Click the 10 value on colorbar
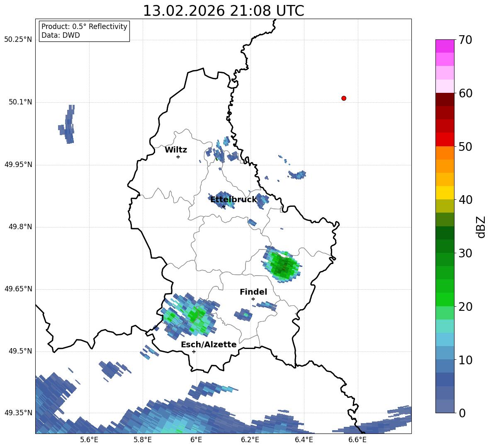 click(465, 360)
